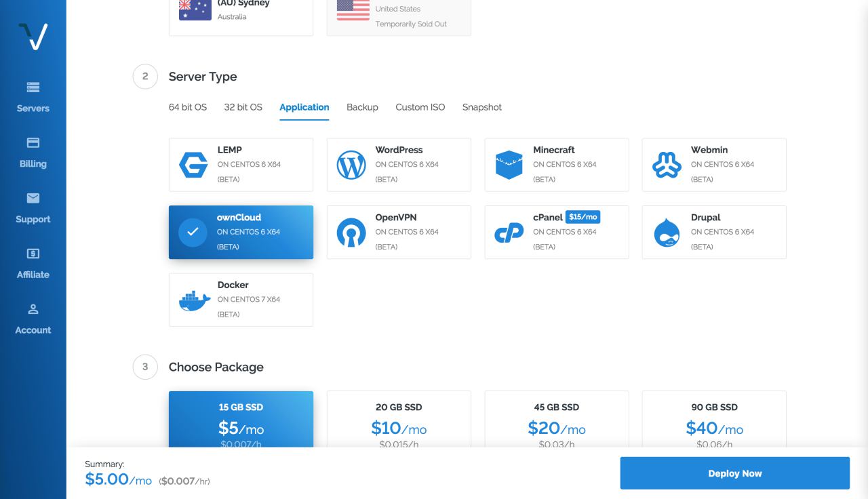Open the Support envelope icon
The width and height of the screenshot is (868, 499).
33,198
